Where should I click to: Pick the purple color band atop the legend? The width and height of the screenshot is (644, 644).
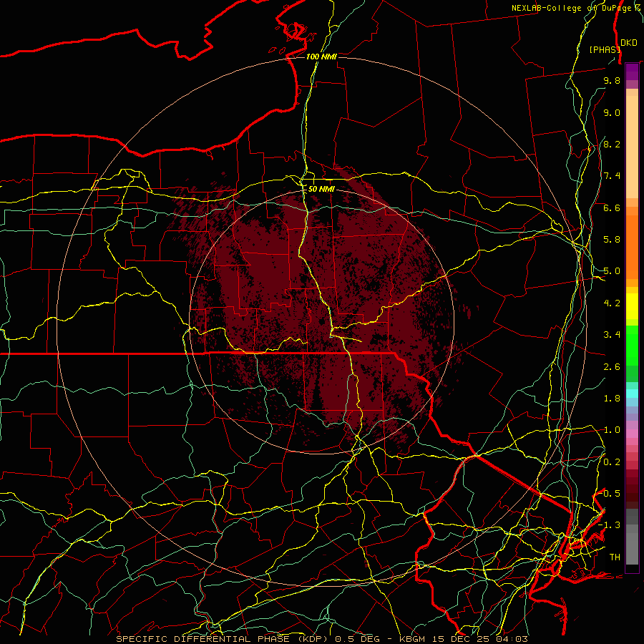pos(632,72)
